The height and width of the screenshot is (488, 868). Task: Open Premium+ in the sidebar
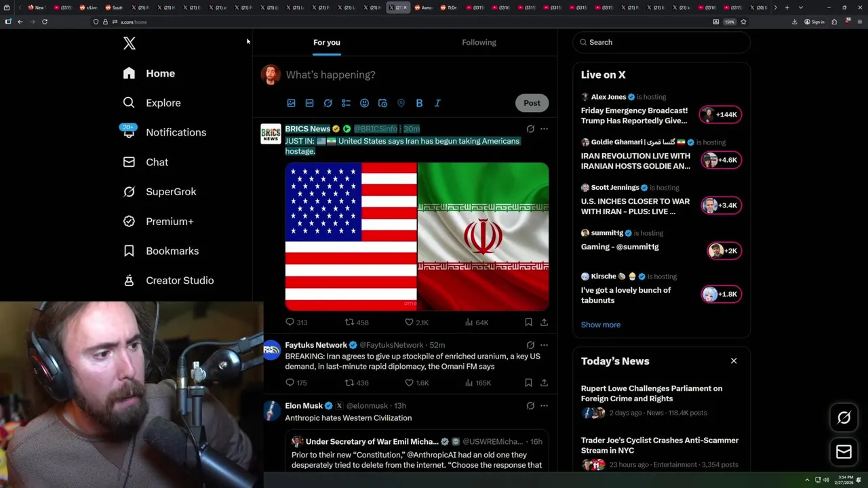coord(157,222)
